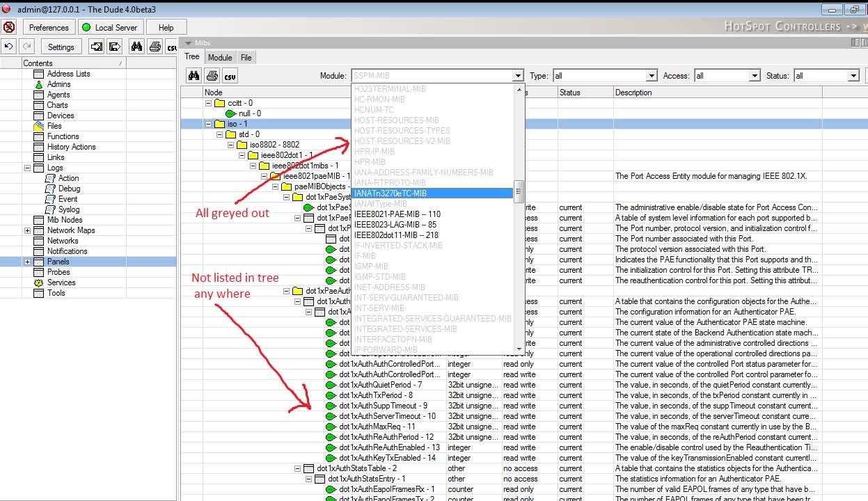Switch to the File tab
Viewport: 868px width, 501px height.
pos(246,58)
